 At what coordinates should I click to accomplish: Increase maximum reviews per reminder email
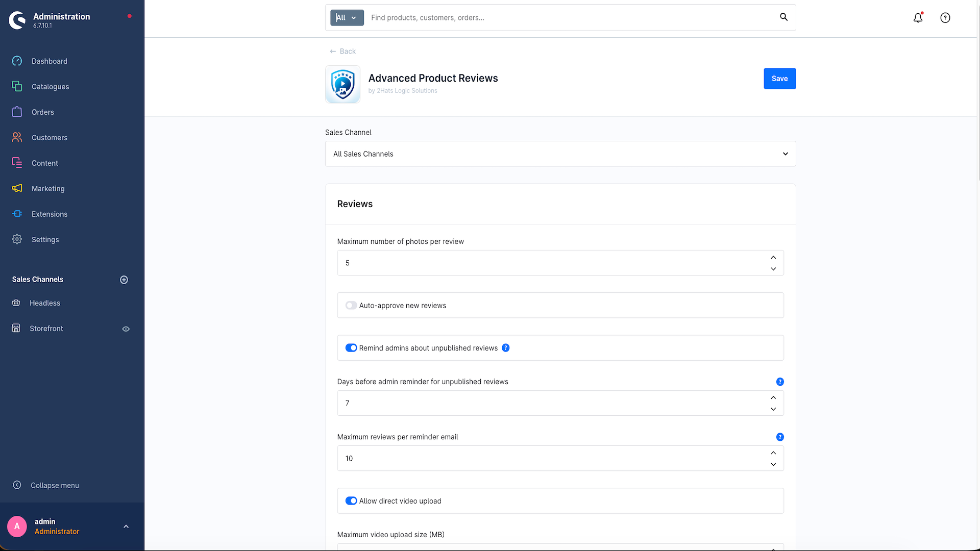pyautogui.click(x=773, y=453)
